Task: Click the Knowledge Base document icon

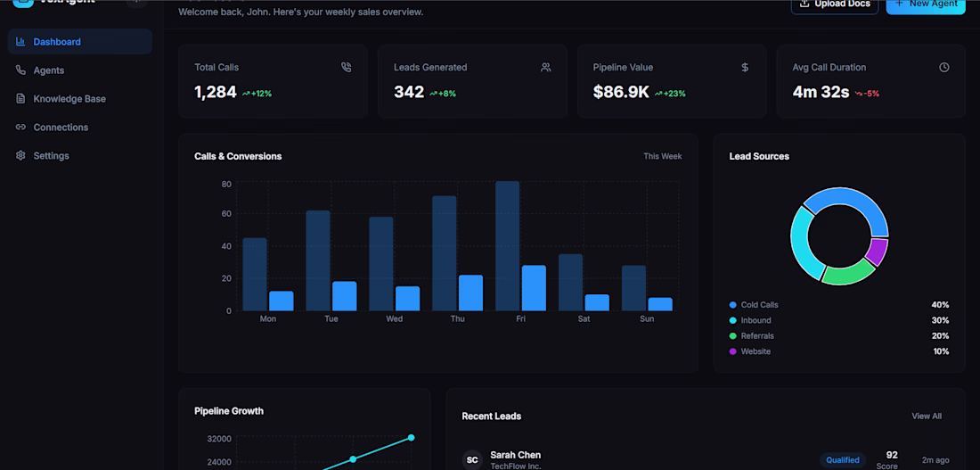Action: pyautogui.click(x=20, y=99)
